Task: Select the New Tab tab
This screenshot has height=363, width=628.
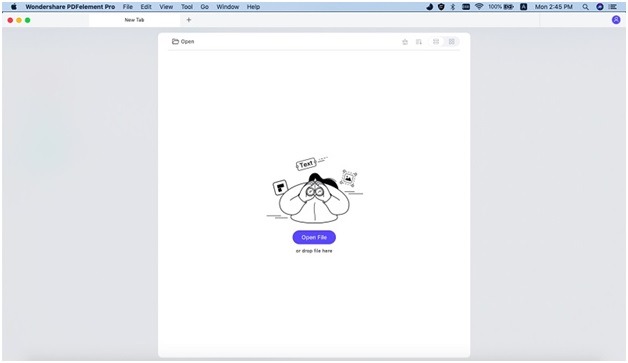Action: (x=135, y=20)
